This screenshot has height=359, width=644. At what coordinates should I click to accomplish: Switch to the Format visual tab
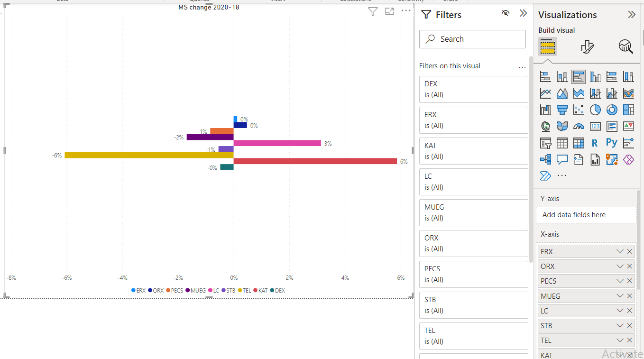[x=587, y=46]
